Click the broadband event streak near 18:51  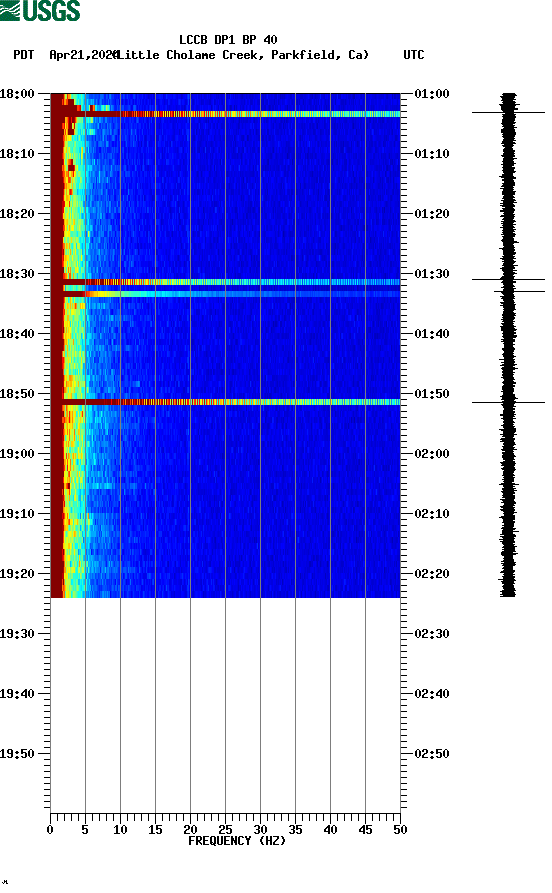[226, 402]
